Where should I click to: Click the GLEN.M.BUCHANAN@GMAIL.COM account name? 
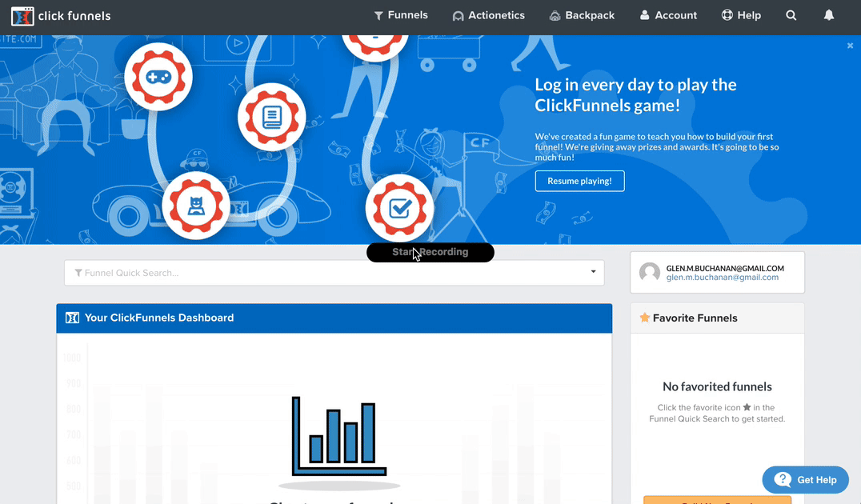(x=725, y=269)
